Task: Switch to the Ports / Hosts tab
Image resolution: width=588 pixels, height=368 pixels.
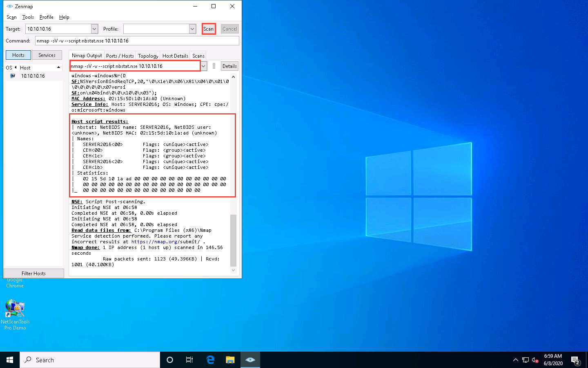Action: click(x=120, y=56)
